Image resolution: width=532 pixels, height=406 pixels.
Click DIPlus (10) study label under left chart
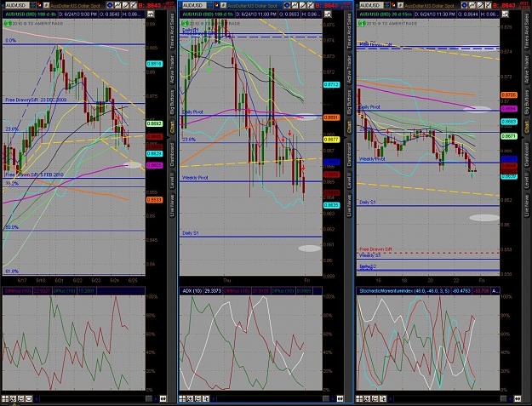point(64,291)
